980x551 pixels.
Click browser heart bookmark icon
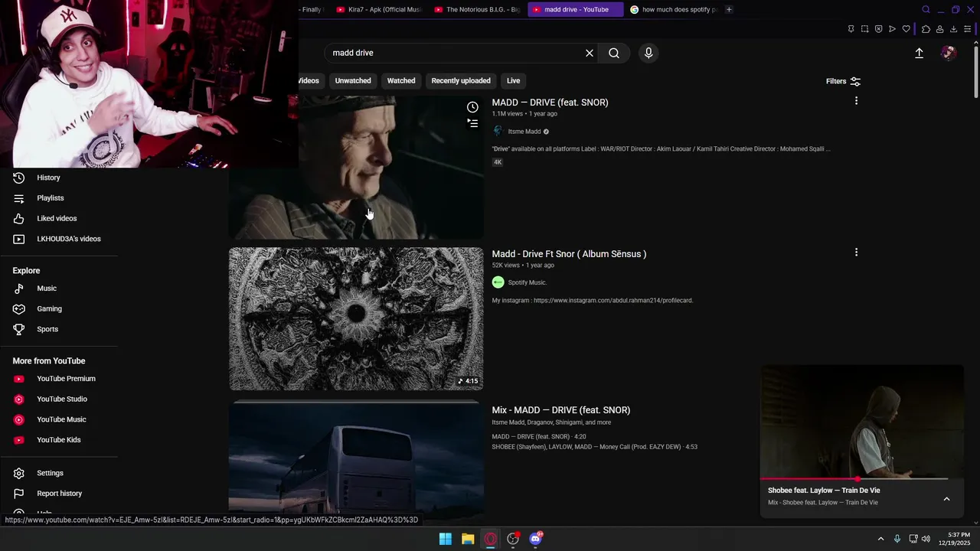[x=906, y=29]
